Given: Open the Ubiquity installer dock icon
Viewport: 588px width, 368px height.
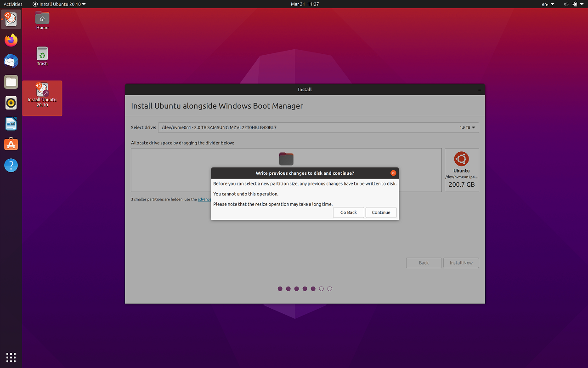Looking at the screenshot, I should coord(11,19).
